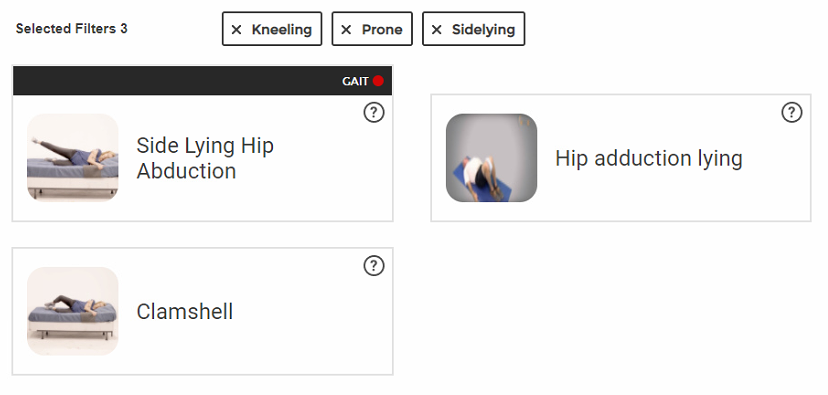The width and height of the screenshot is (828, 395).
Task: Open the Hip adduction lying title
Action: [648, 158]
